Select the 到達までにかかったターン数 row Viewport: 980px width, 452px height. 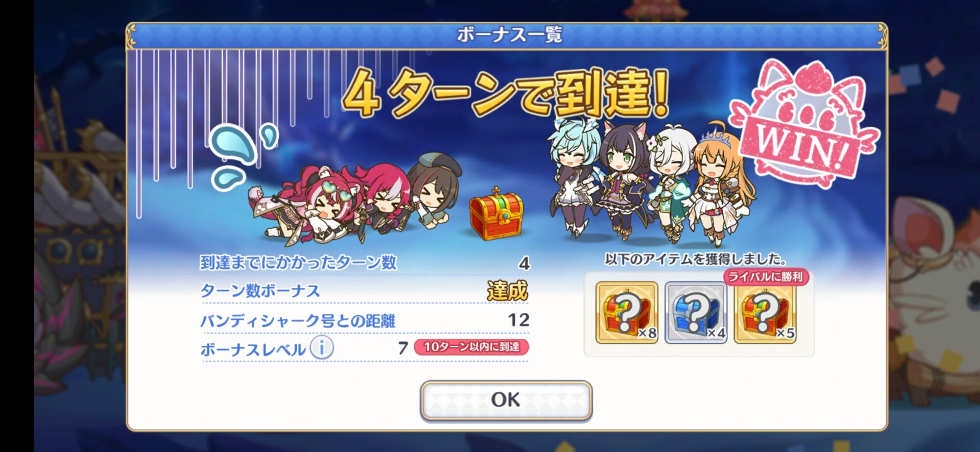point(365,263)
